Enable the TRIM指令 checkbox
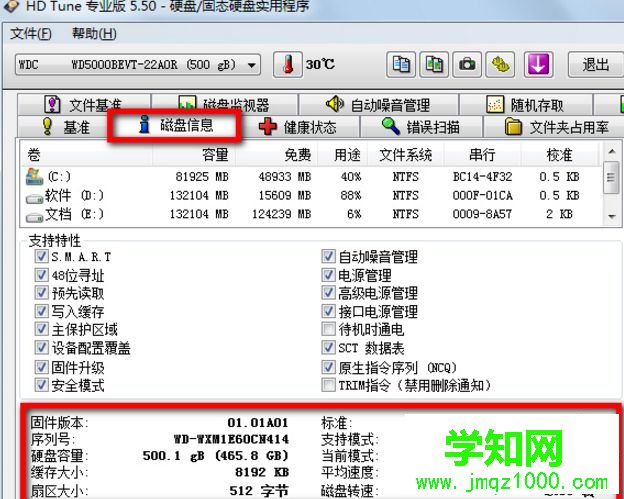Image resolution: width=624 pixels, height=499 pixels. [328, 384]
